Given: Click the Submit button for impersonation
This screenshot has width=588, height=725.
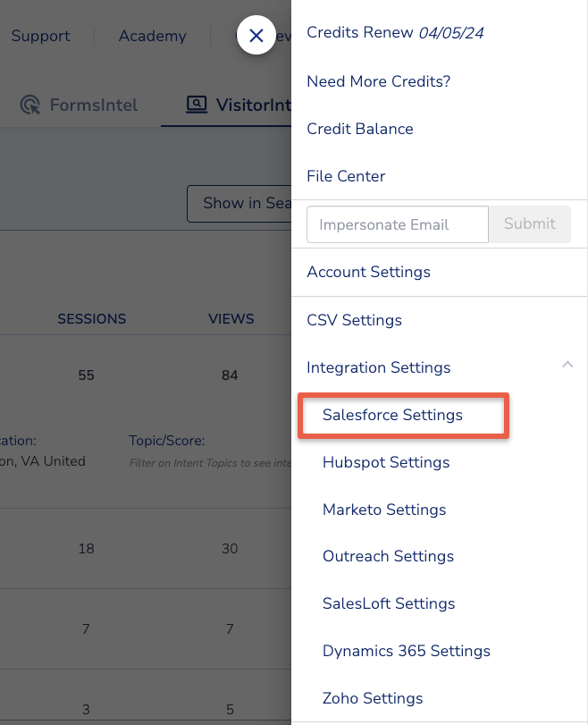Looking at the screenshot, I should [x=529, y=224].
